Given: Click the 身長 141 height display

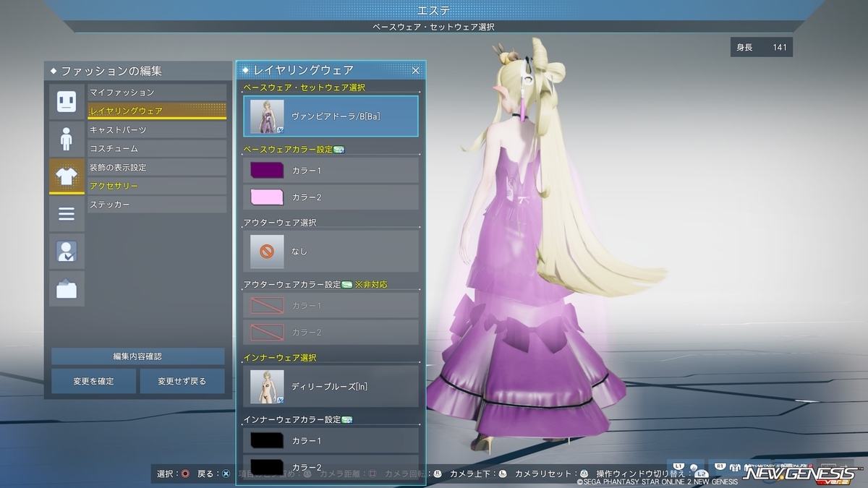Looking at the screenshot, I should [761, 48].
